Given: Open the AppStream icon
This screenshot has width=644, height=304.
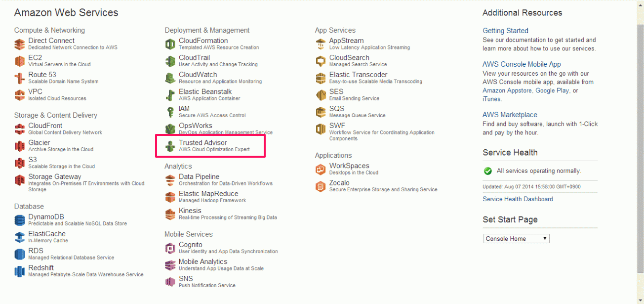Looking at the screenshot, I should pos(321,44).
